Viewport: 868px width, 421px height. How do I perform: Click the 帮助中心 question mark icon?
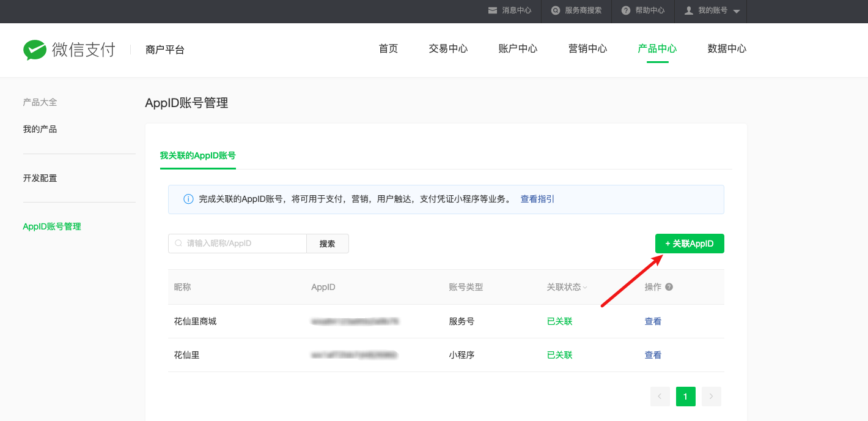[626, 10]
